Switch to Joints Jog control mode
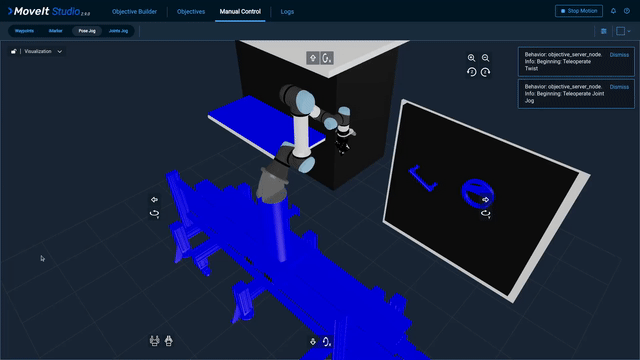Screen dimensions: 640x360 point(118,31)
